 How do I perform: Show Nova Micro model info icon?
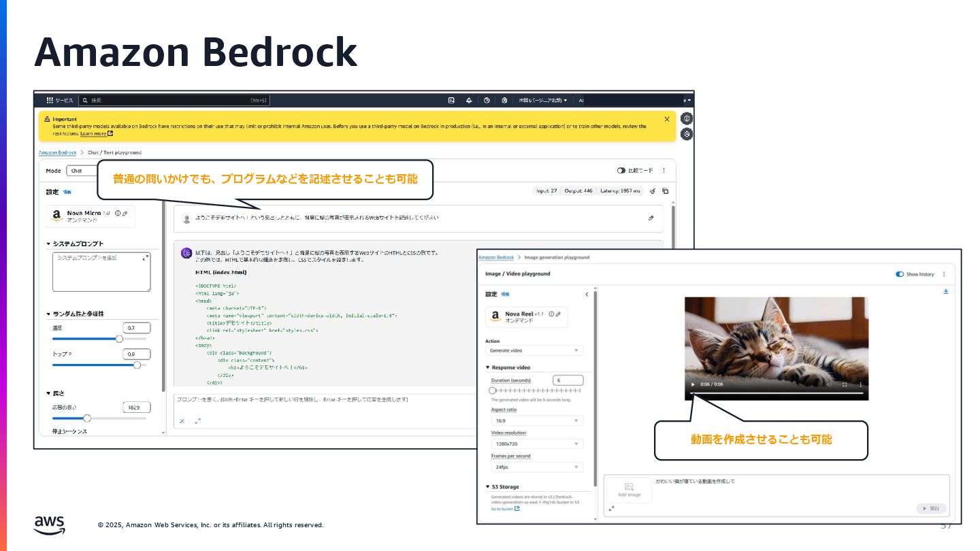click(118, 214)
